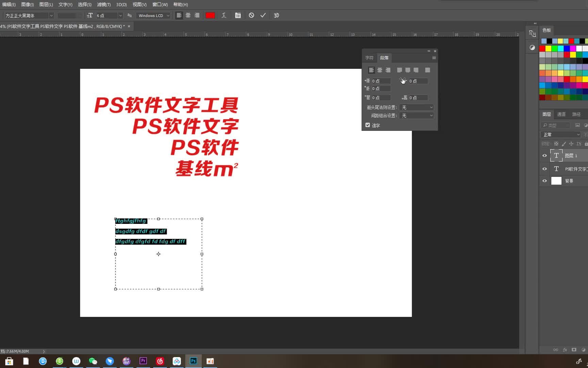This screenshot has width=588, height=368.
Task: Hide the 背景 layer visibility eye
Action: click(544, 181)
